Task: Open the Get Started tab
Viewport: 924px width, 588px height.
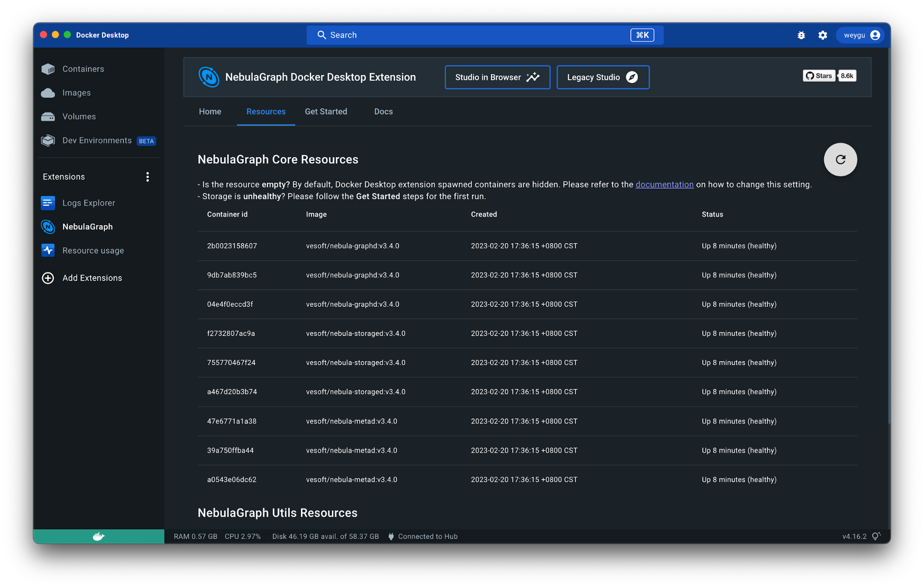Action: [x=326, y=111]
